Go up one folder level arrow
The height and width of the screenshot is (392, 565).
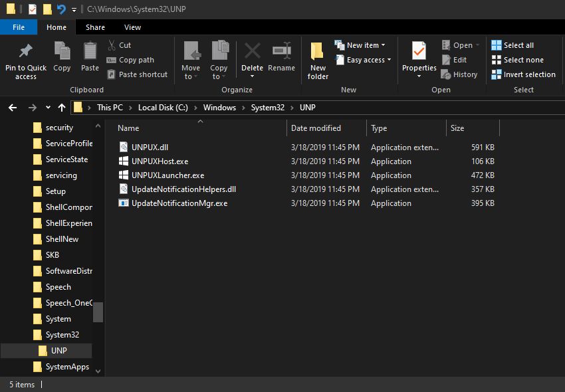point(62,108)
